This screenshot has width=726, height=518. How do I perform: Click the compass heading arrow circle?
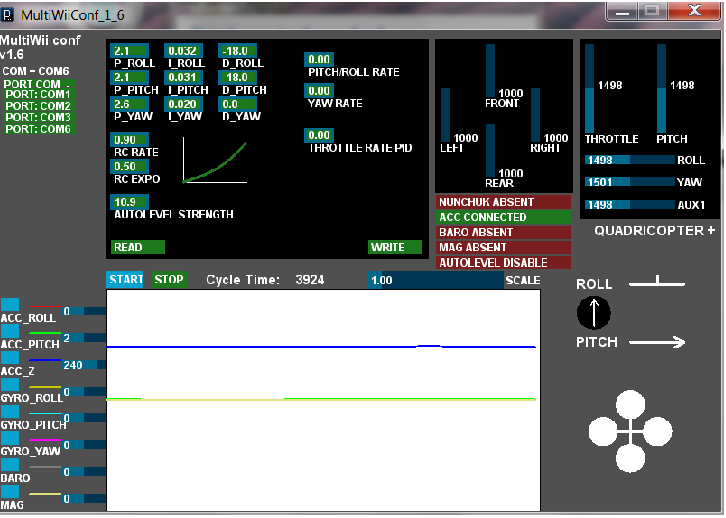pos(594,313)
